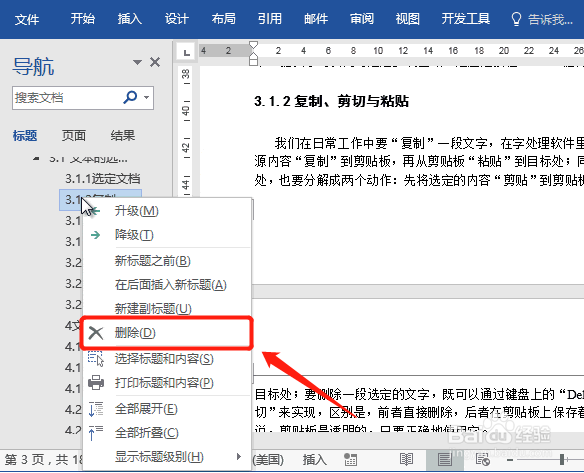Open navigation pane options dropdown arrow
Viewport: 584px width, 473px height.
137,62
